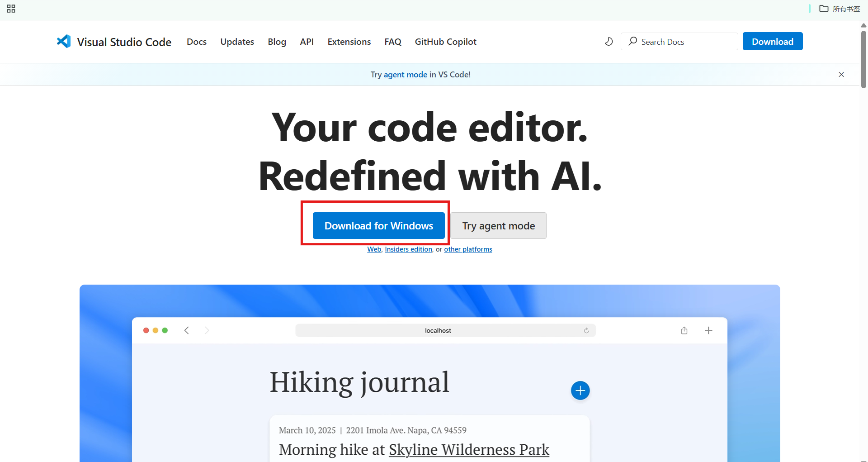Click the blue plus button in Hiking journal
This screenshot has width=868, height=462.
point(580,391)
